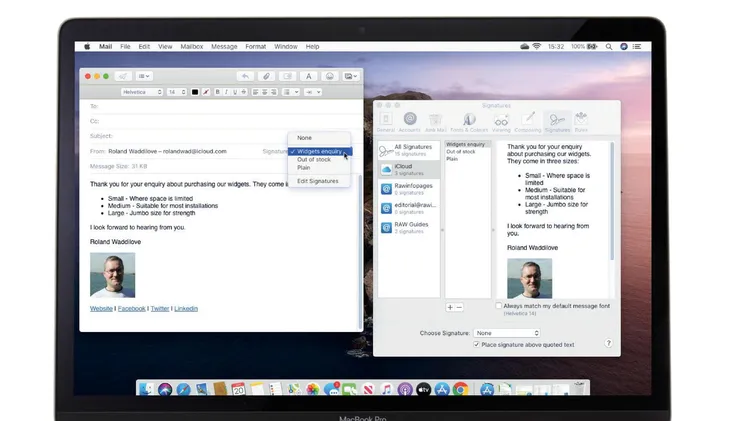Send the message with the paper plane icon
Screen dimensions: 750x421
123,76
